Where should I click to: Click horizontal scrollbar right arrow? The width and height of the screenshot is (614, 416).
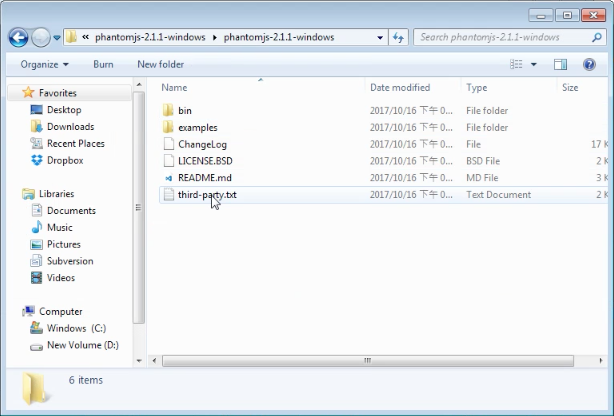[x=601, y=361]
